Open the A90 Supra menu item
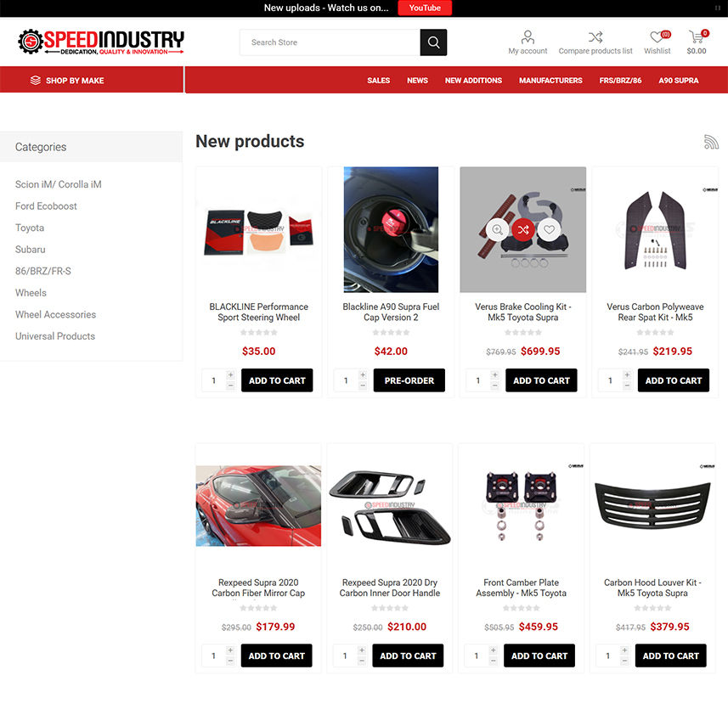 679,81
